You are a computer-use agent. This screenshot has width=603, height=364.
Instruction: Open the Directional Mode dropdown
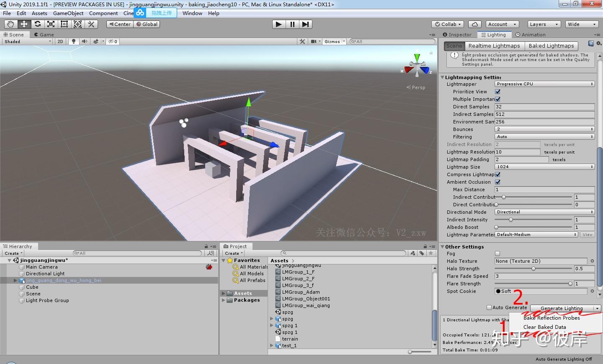pos(544,212)
